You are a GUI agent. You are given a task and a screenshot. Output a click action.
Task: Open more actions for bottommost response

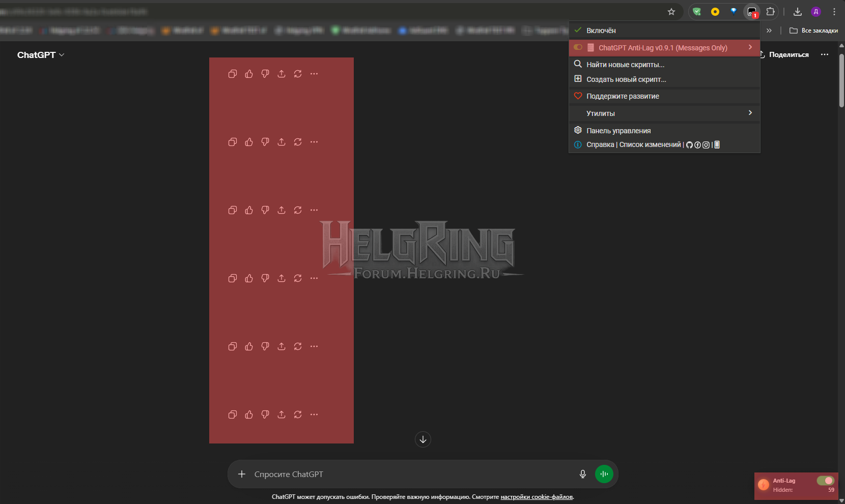tap(314, 414)
